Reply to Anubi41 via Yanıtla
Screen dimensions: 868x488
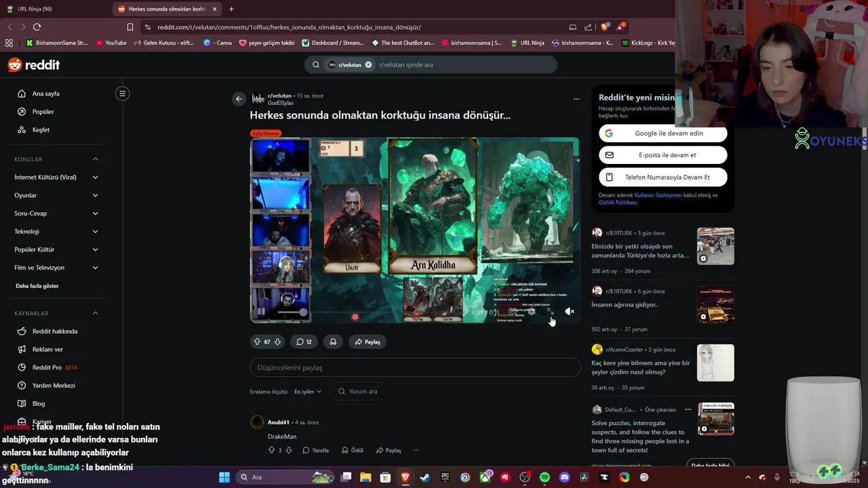(x=315, y=450)
